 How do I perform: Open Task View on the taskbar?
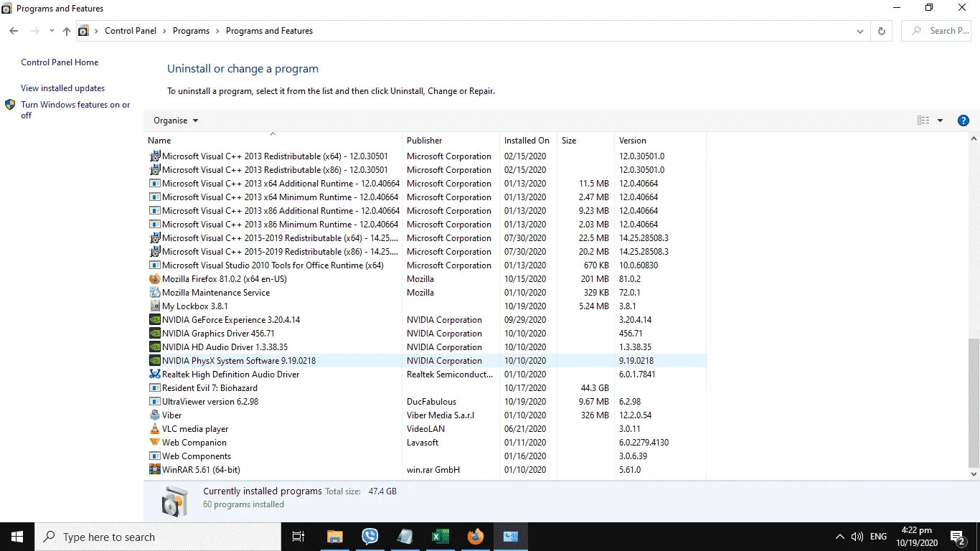(298, 537)
